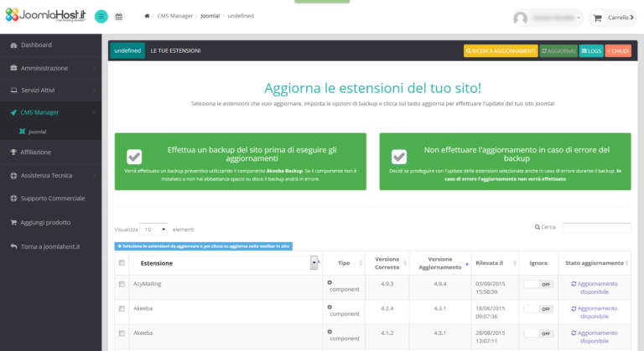Click the Cerca search input field
This screenshot has height=351, width=644.
pyautogui.click(x=596, y=227)
